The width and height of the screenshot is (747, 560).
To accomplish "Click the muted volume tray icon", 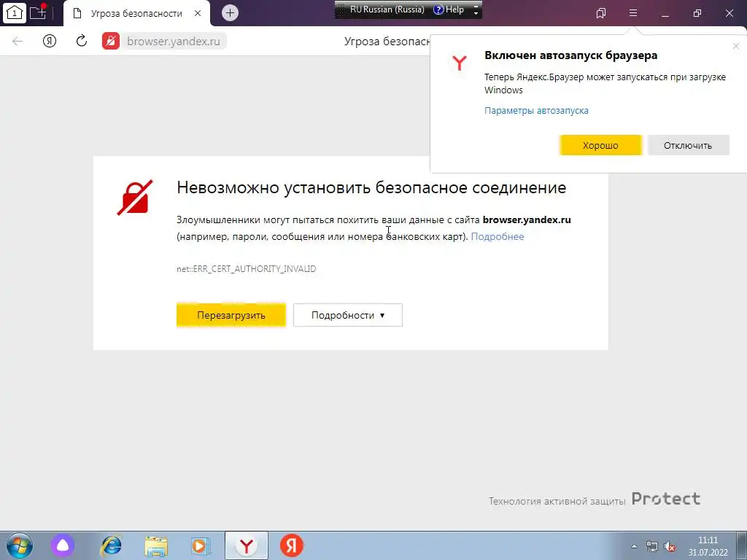I will tap(670, 546).
